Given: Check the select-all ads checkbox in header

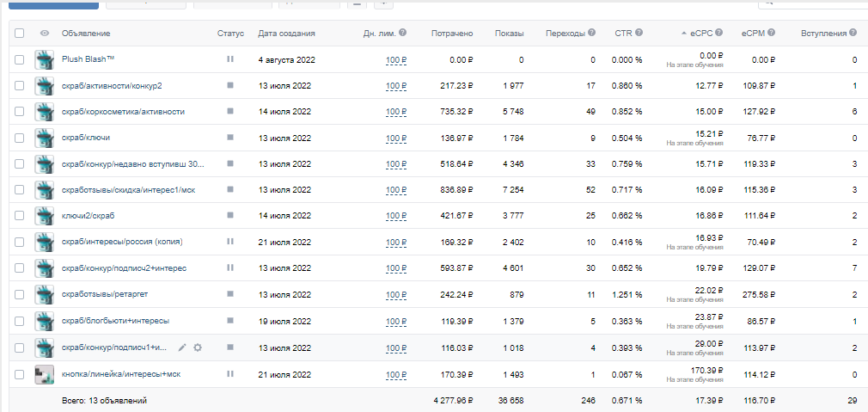Looking at the screenshot, I should pos(20,34).
